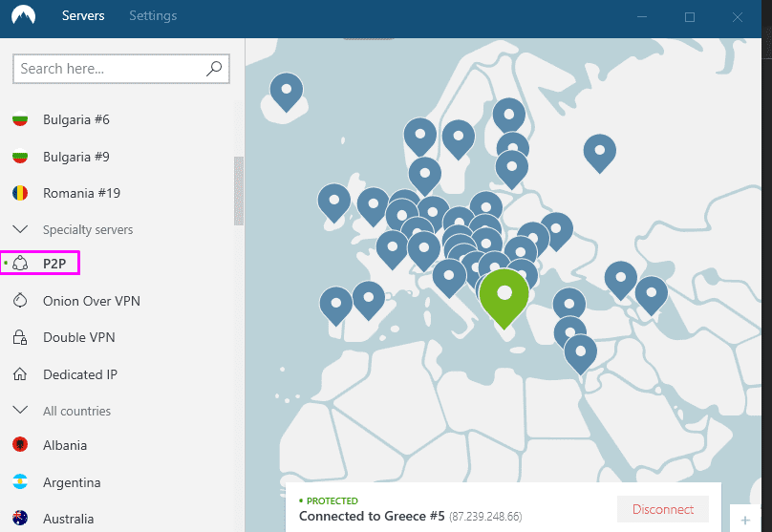Click the IP address 87.239.248.66
The height and width of the screenshot is (532, 772).
pyautogui.click(x=485, y=517)
